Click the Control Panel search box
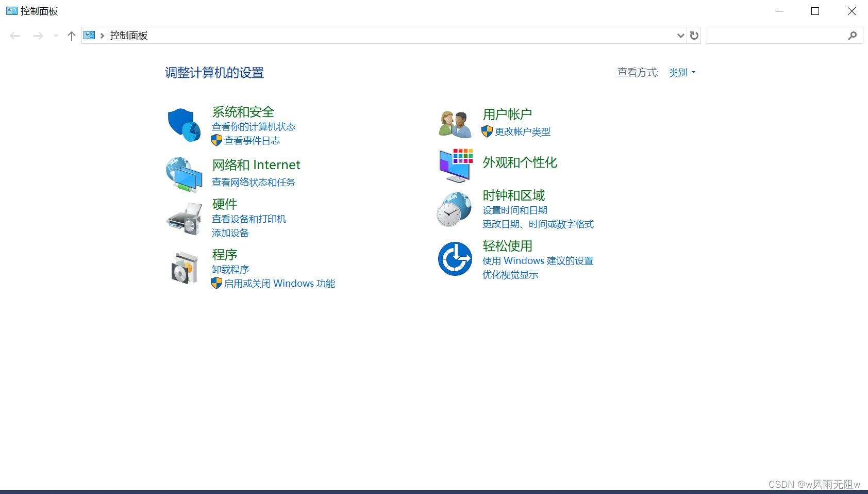This screenshot has width=868, height=494. coord(776,36)
